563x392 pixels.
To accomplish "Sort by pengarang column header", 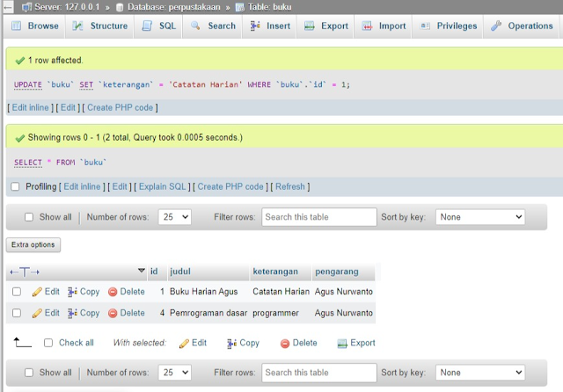I will [x=337, y=272].
